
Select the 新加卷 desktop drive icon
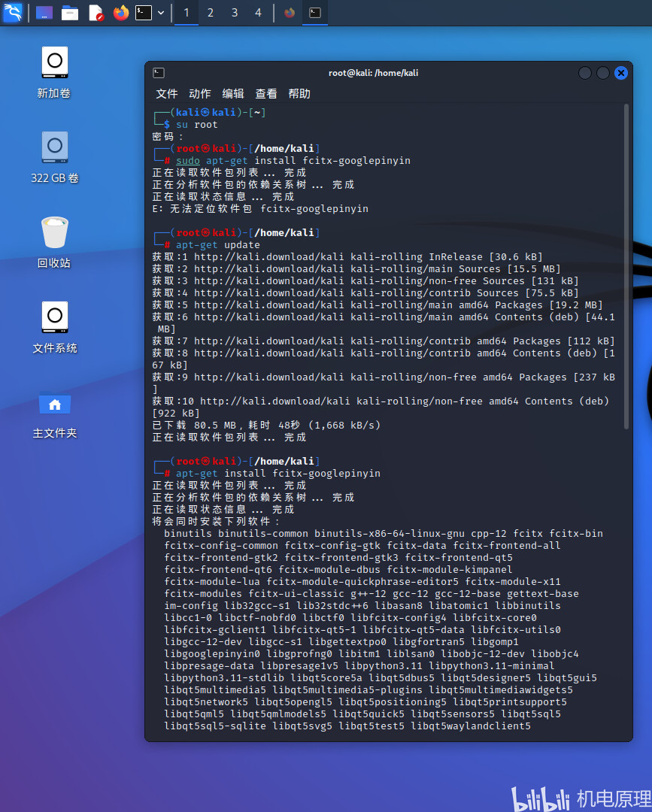coord(54,72)
